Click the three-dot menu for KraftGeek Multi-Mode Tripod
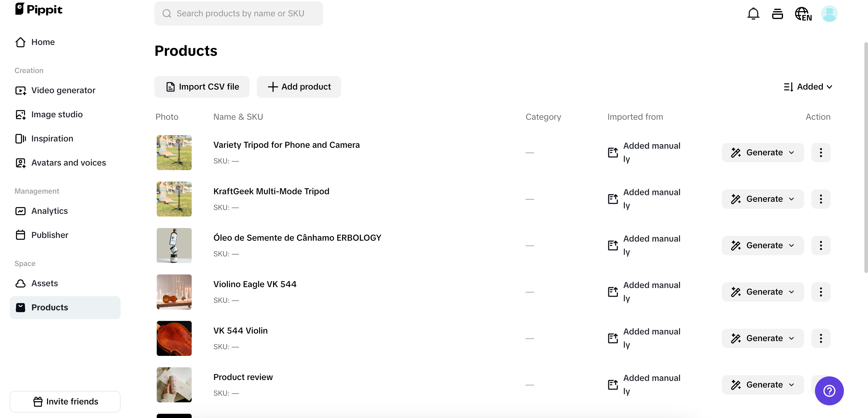The width and height of the screenshot is (868, 418). [x=820, y=199]
